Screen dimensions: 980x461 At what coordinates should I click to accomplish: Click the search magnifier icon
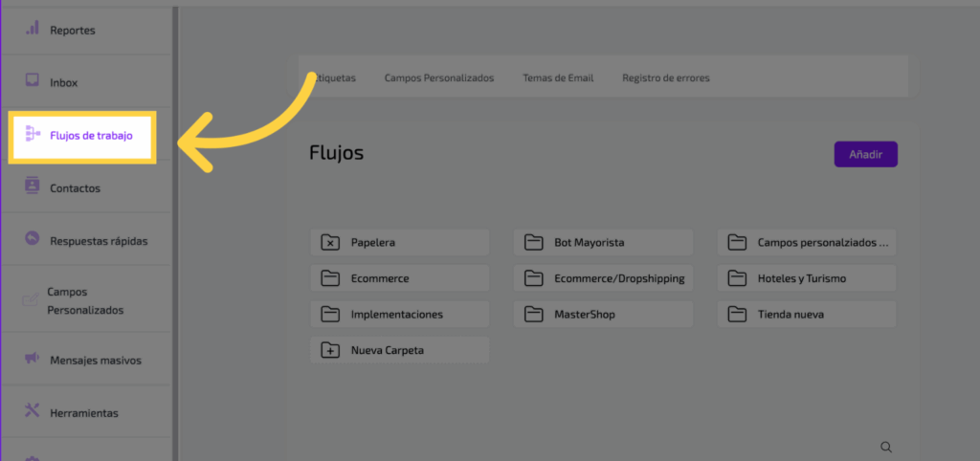pos(886,447)
